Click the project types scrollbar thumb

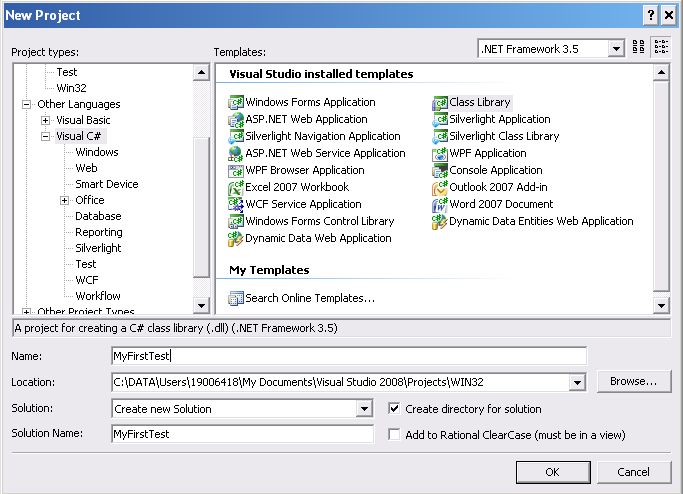tap(201, 207)
